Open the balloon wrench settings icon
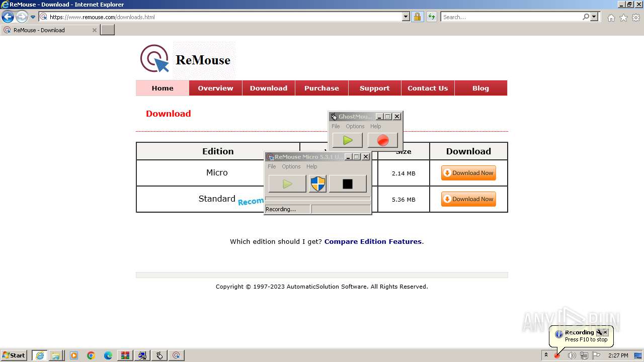Viewport: 644px width, 362px height. click(x=599, y=332)
